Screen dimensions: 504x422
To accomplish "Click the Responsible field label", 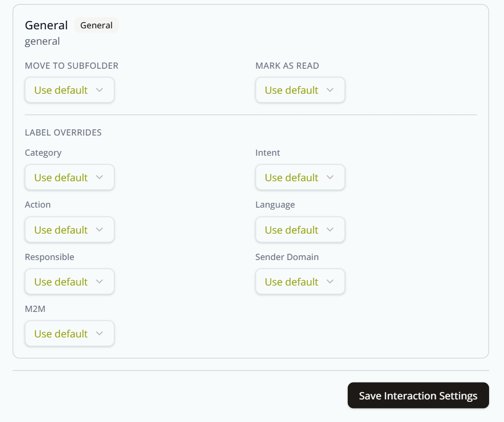I will (x=50, y=257).
